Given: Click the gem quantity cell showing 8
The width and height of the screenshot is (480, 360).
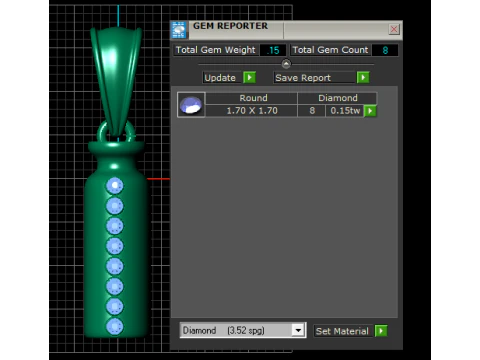Looking at the screenshot, I should [312, 111].
